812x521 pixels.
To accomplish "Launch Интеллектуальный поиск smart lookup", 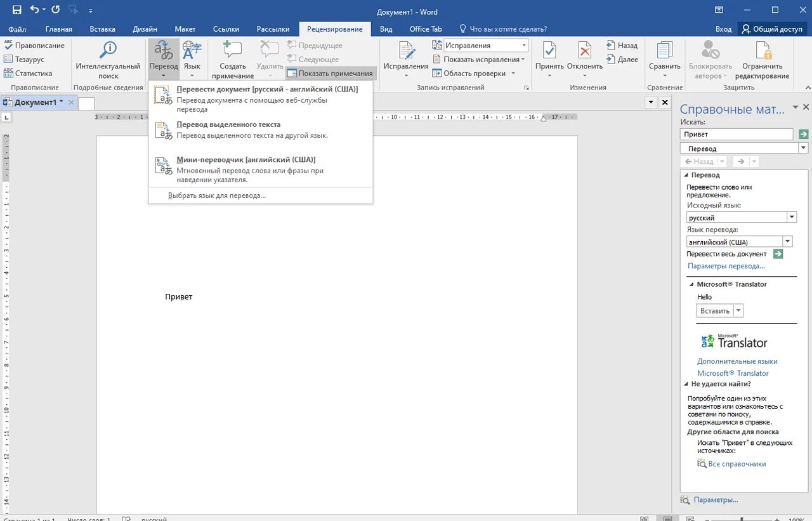I will click(x=108, y=60).
